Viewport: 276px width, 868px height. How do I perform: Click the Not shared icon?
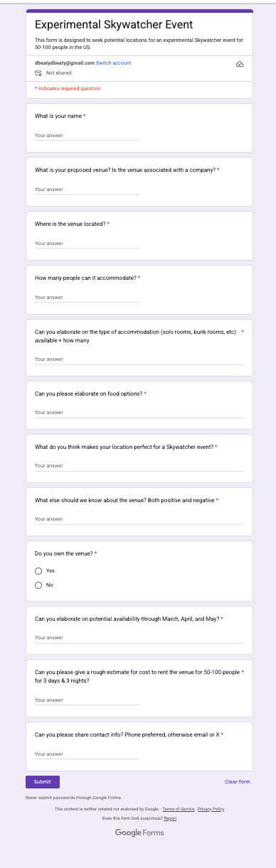pyautogui.click(x=38, y=73)
